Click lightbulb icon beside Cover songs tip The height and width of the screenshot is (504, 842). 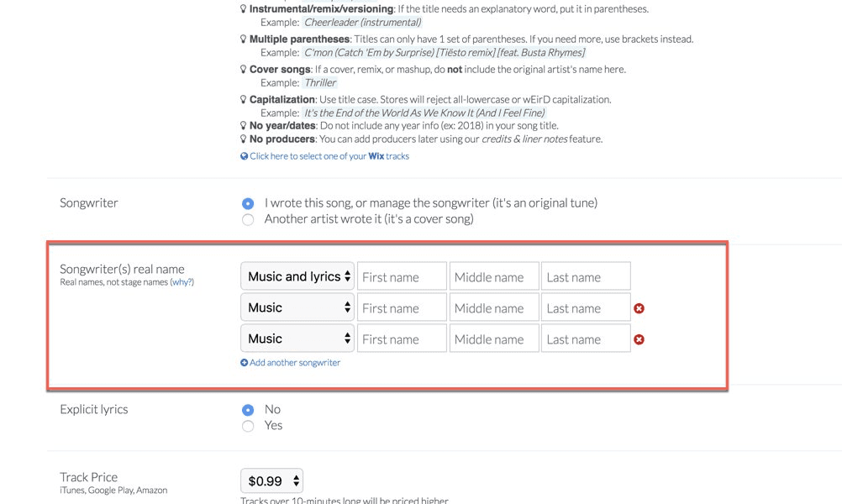coord(243,69)
